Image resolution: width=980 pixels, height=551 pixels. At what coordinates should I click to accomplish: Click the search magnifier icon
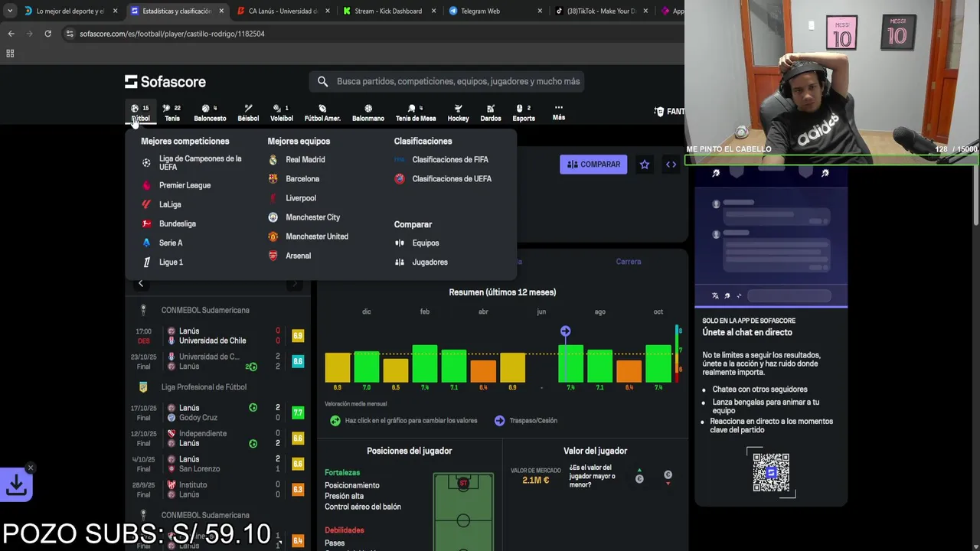pos(322,81)
